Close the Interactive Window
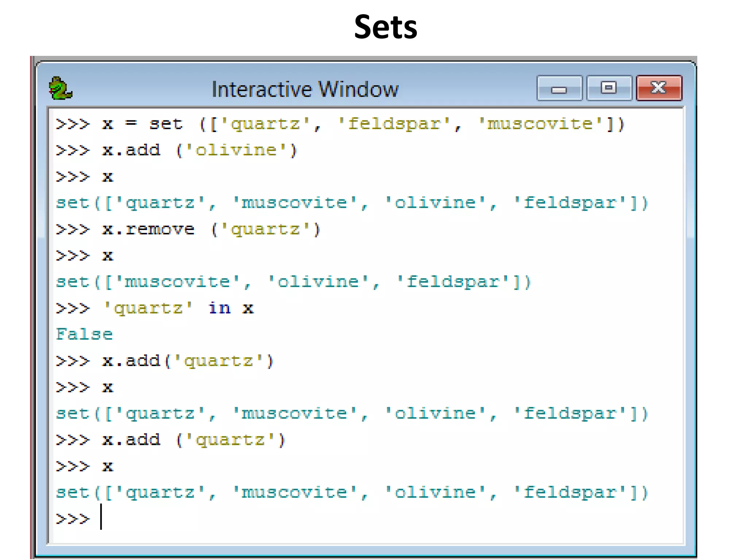 click(659, 88)
